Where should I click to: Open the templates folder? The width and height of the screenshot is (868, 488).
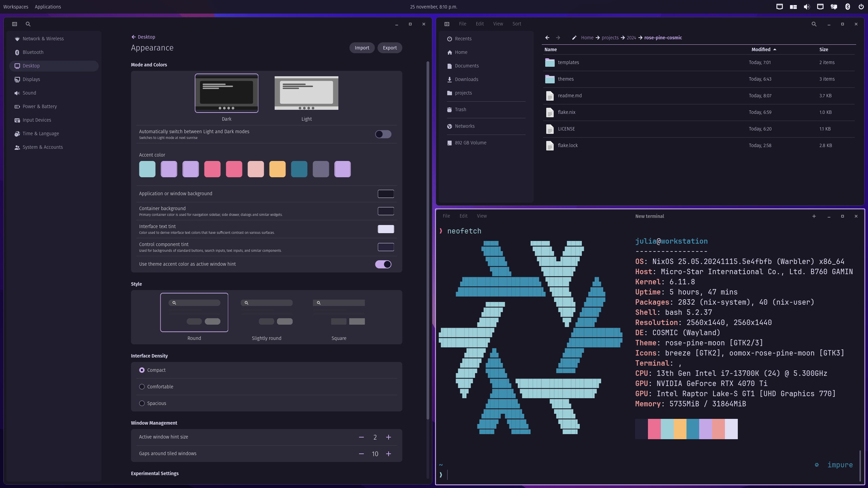pos(698,62)
